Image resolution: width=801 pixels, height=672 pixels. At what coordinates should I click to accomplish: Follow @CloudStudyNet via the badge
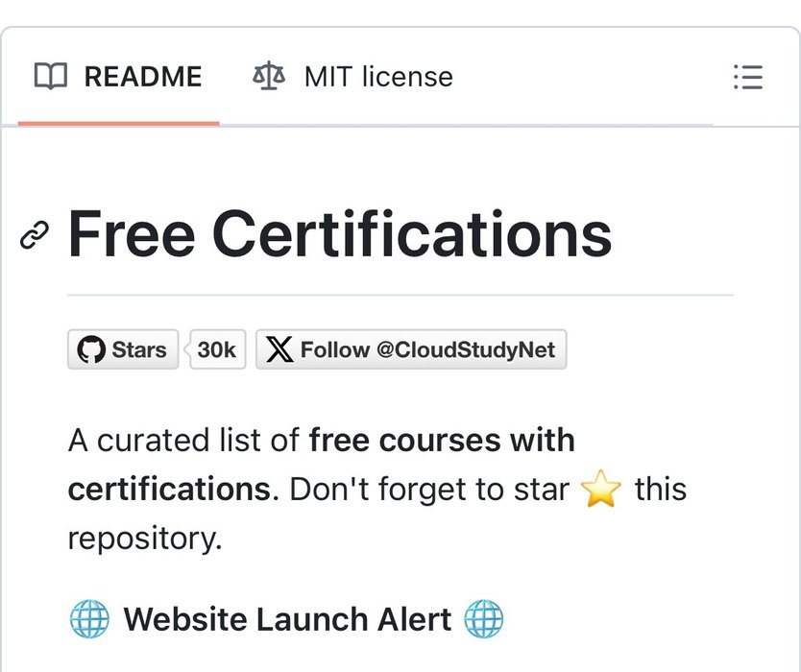tap(411, 349)
